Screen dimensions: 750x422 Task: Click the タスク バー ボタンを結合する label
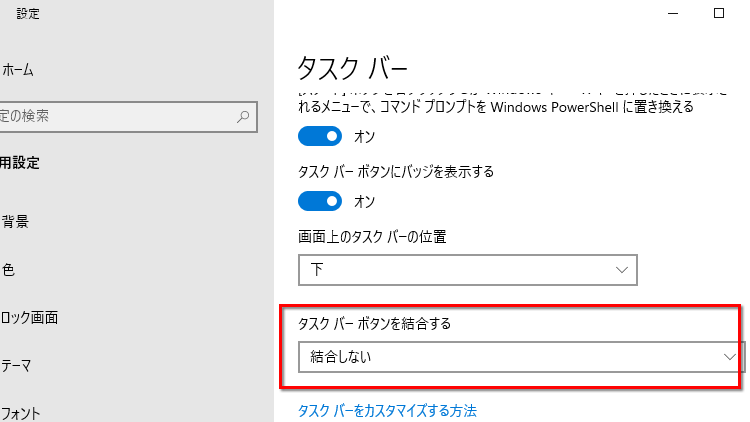pyautogui.click(x=375, y=324)
